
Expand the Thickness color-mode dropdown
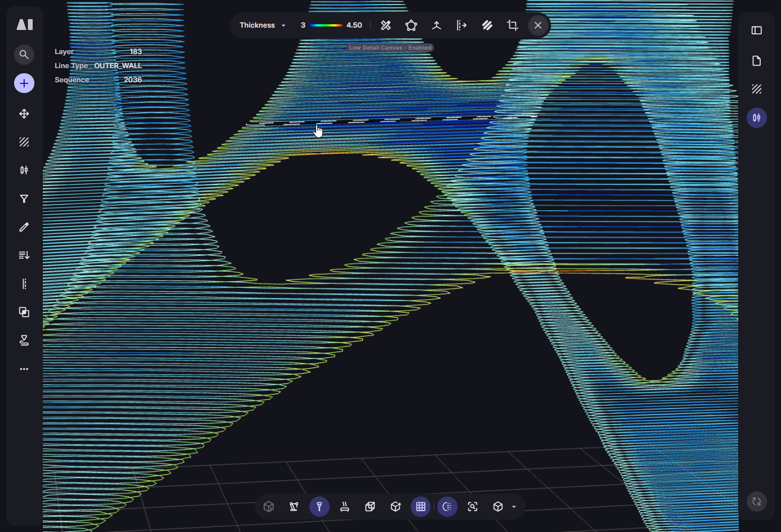(x=263, y=25)
